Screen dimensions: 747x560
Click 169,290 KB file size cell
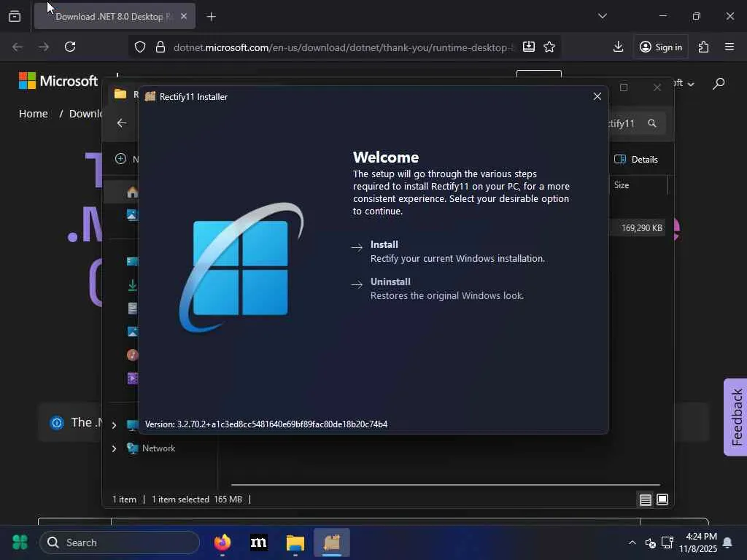[642, 228]
